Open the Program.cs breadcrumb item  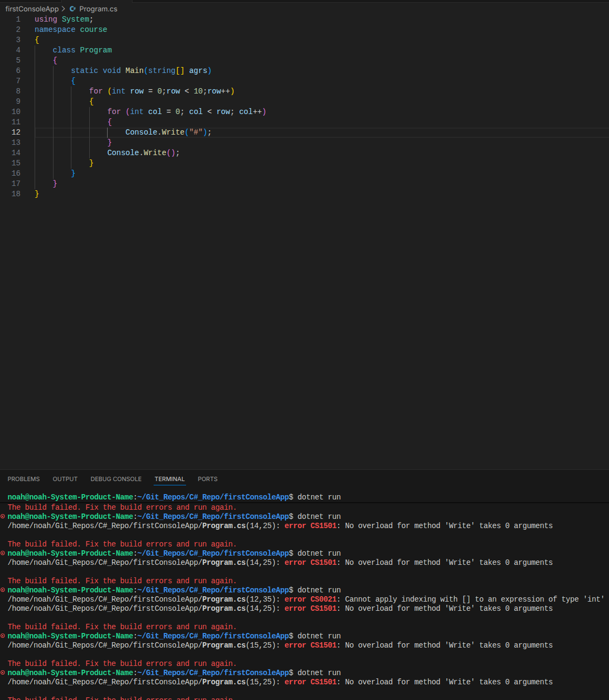tap(98, 9)
